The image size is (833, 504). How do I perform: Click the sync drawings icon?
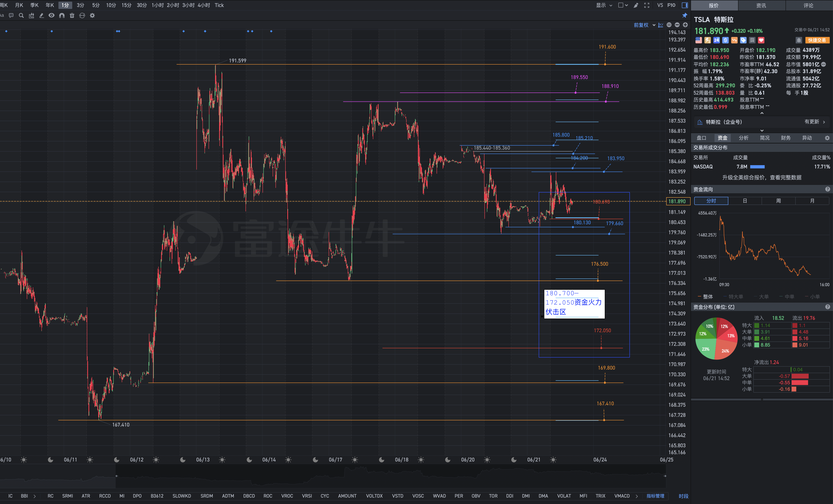coord(82,16)
